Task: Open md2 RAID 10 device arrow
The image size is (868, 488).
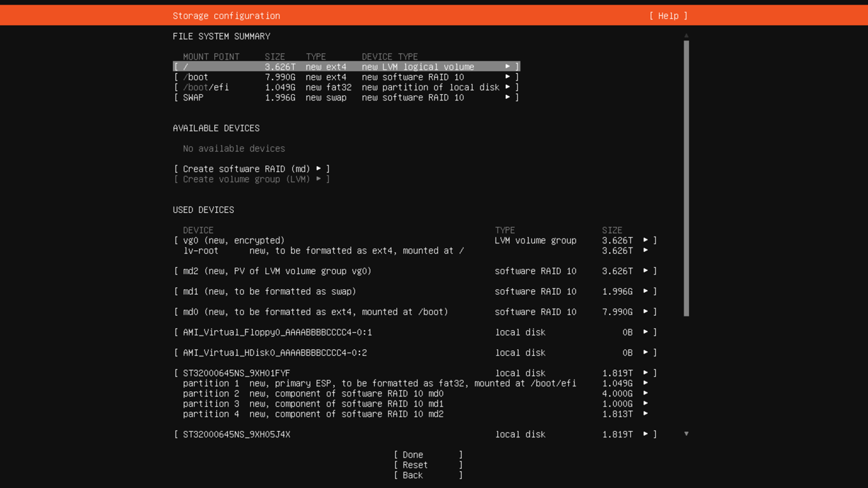Action: (646, 271)
